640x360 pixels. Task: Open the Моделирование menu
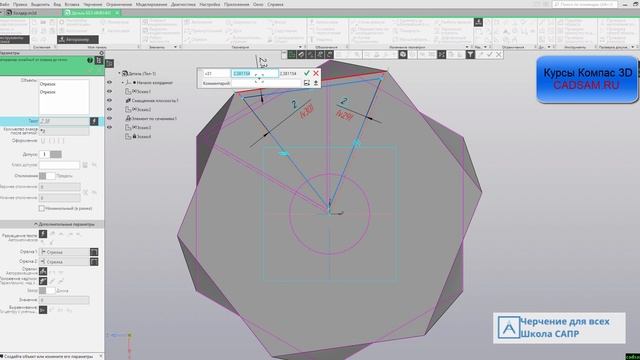click(151, 4)
